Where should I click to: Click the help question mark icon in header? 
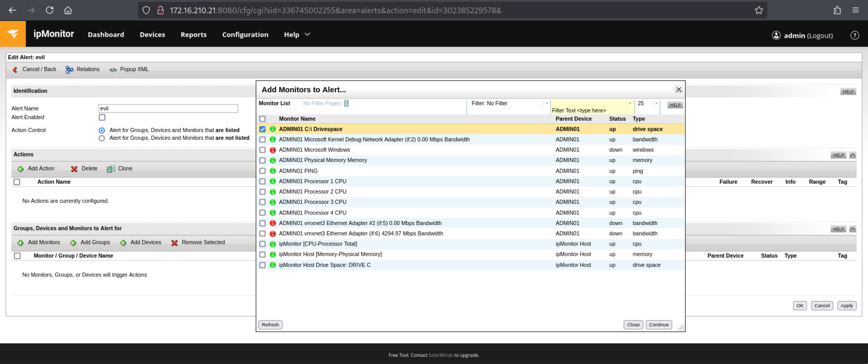click(x=855, y=35)
